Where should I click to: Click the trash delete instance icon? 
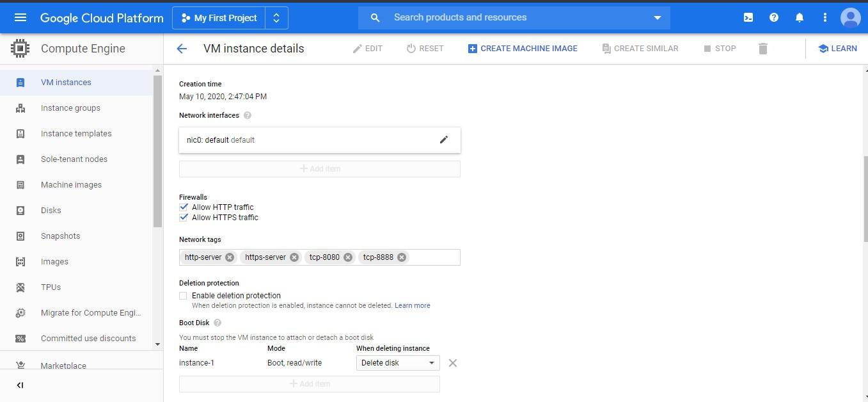point(762,49)
